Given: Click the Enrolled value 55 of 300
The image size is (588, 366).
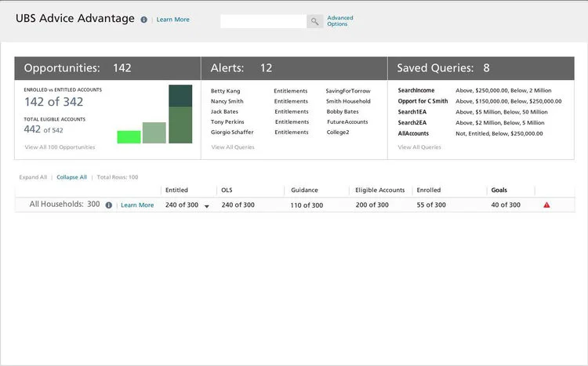Looking at the screenshot, I should click(x=431, y=205).
